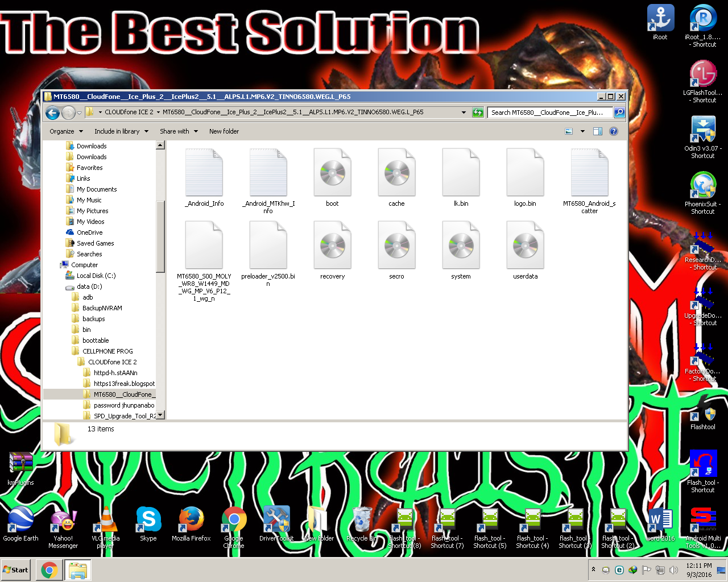Open data (D:) drive in tree
The height and width of the screenshot is (582, 728).
click(x=89, y=286)
